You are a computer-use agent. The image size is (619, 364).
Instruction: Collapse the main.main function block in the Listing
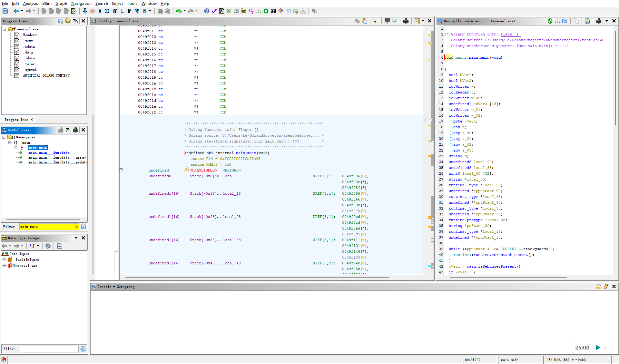121,170
